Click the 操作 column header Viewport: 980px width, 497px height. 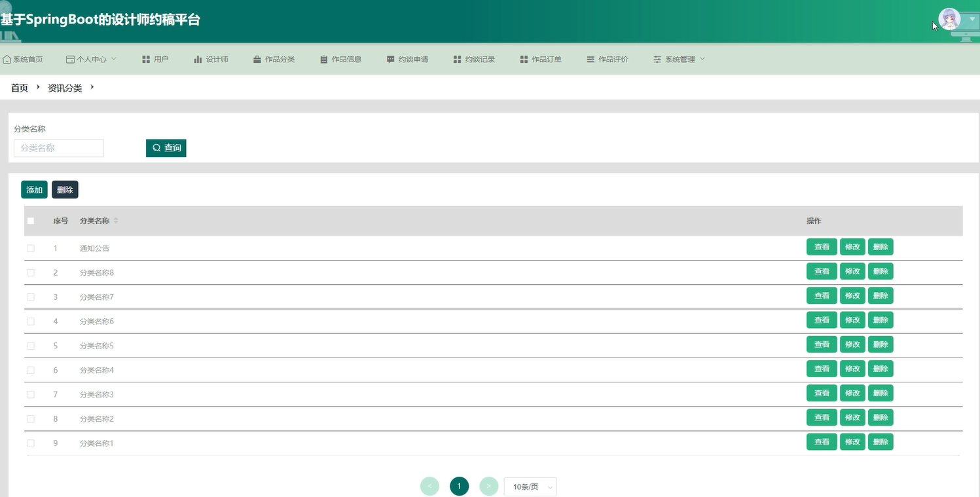click(x=814, y=221)
